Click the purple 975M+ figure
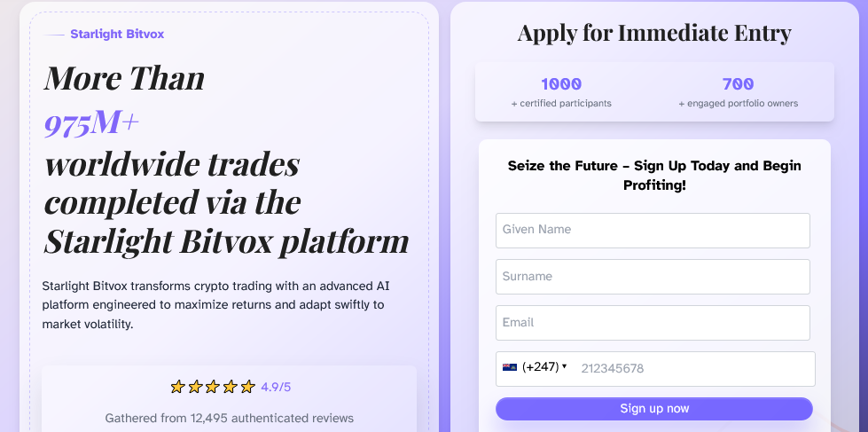The image size is (868, 432). tap(91, 123)
